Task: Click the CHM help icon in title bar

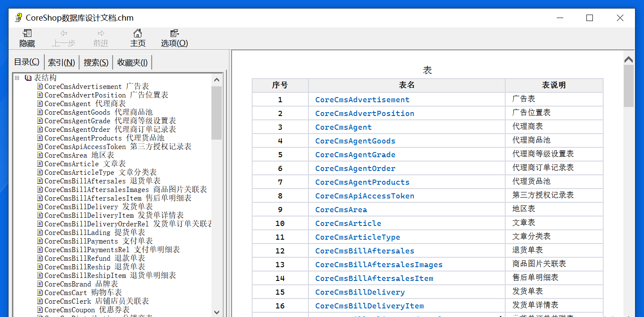Action: tap(18, 18)
